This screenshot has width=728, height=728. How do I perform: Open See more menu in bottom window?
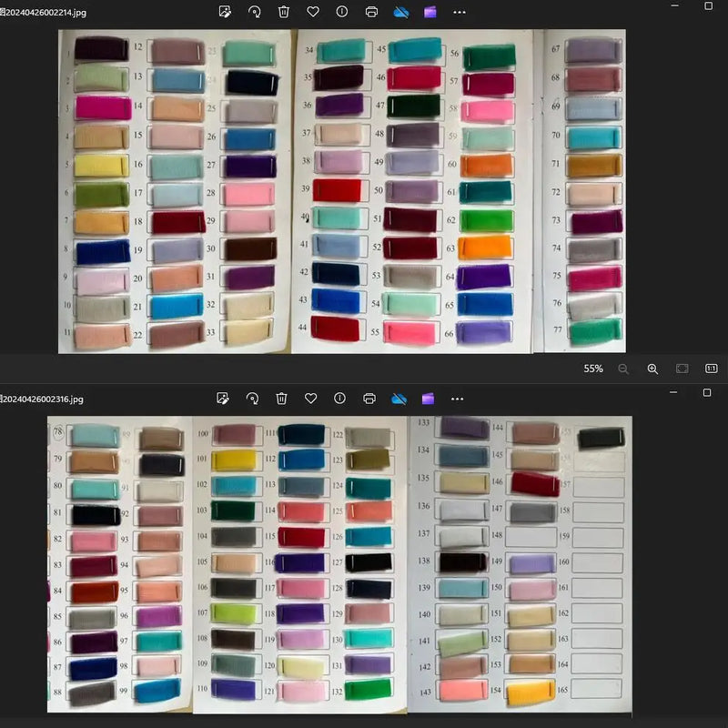[x=457, y=399]
